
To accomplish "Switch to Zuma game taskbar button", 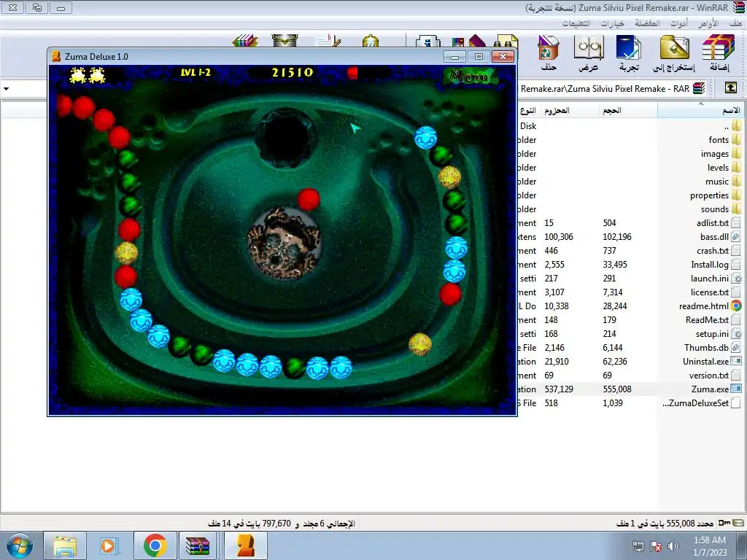I will click(x=246, y=545).
